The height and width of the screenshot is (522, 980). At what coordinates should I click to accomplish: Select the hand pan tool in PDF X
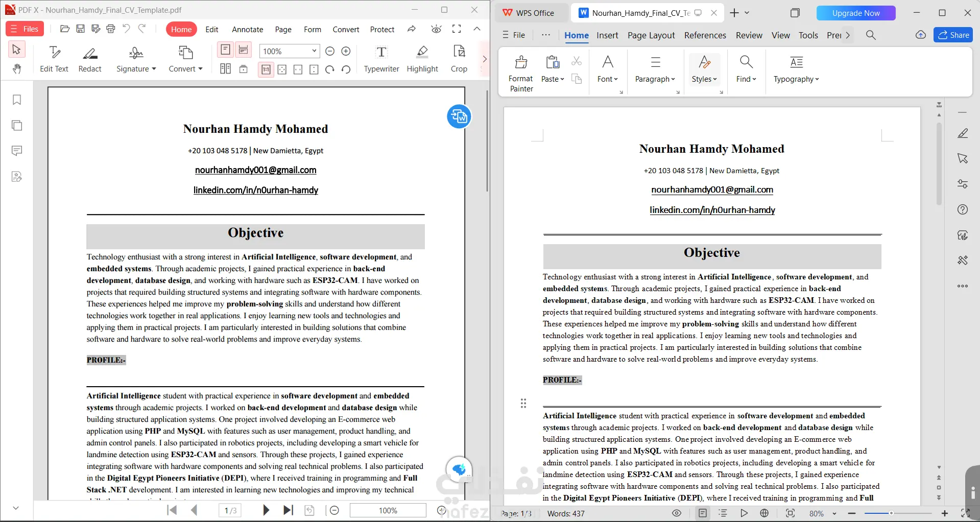(x=17, y=69)
